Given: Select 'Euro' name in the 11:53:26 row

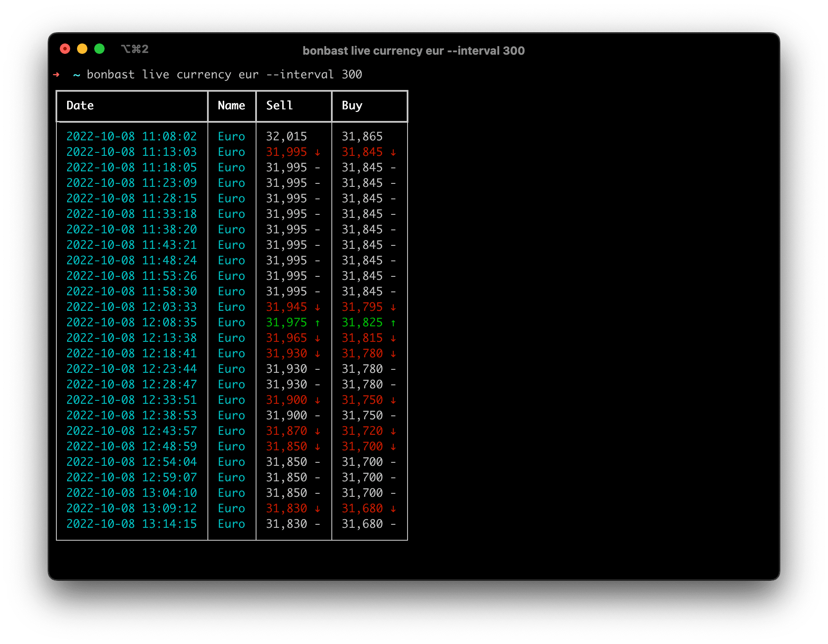Looking at the screenshot, I should tap(232, 276).
